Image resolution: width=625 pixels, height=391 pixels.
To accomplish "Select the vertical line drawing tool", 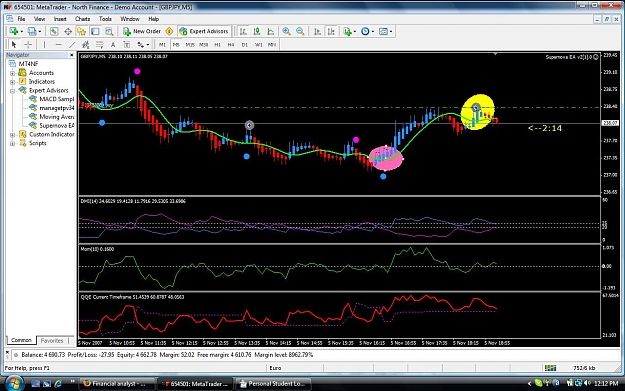I will pyautogui.click(x=44, y=44).
